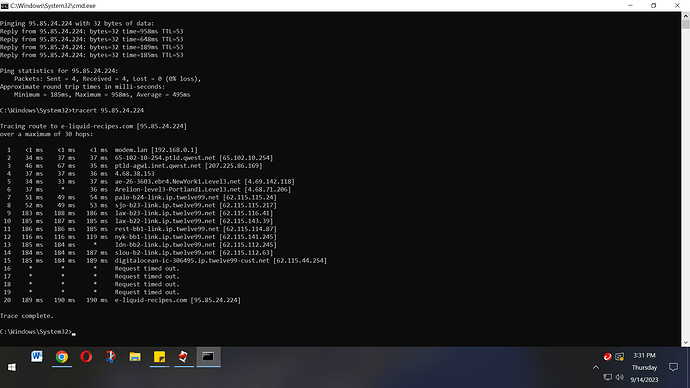Click the 'Approximate round trip times' line
The image size is (690, 388).
(x=82, y=87)
